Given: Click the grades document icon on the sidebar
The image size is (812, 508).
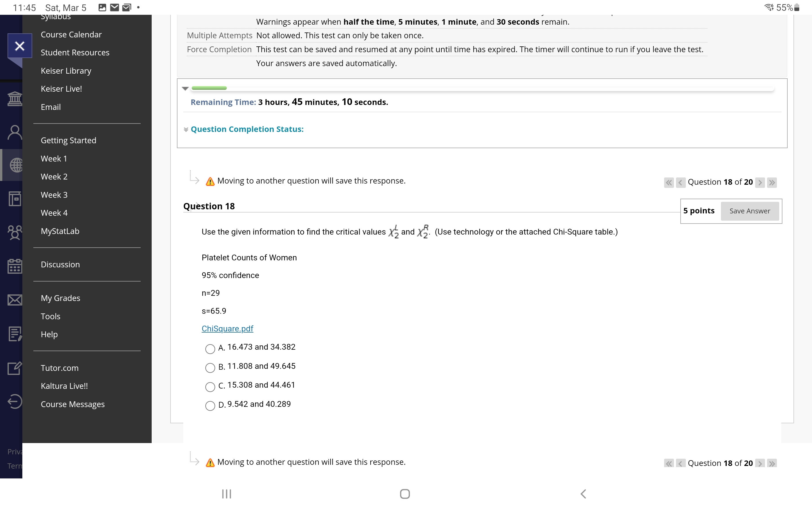Looking at the screenshot, I should point(15,334).
